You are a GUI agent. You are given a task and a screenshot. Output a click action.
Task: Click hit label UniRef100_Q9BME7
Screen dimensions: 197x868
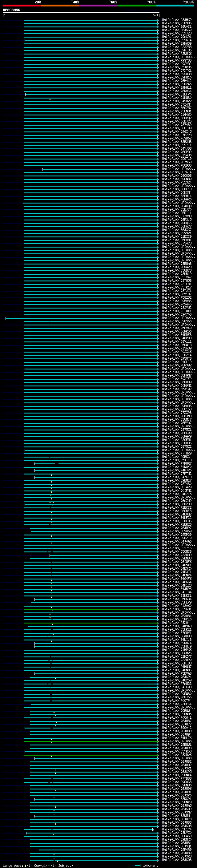(176, 481)
